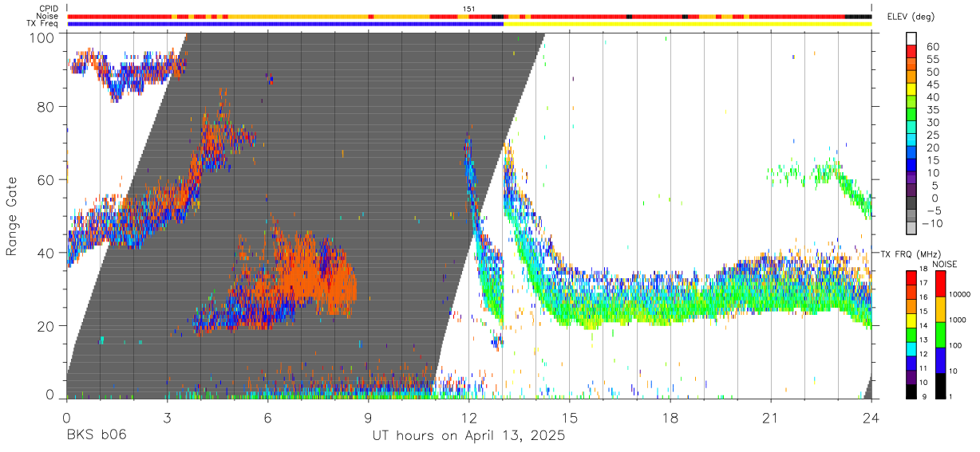Image resolution: width=980 pixels, height=452 pixels.
Task: Click the 15 tick on UT hours axis
Action: click(x=570, y=419)
